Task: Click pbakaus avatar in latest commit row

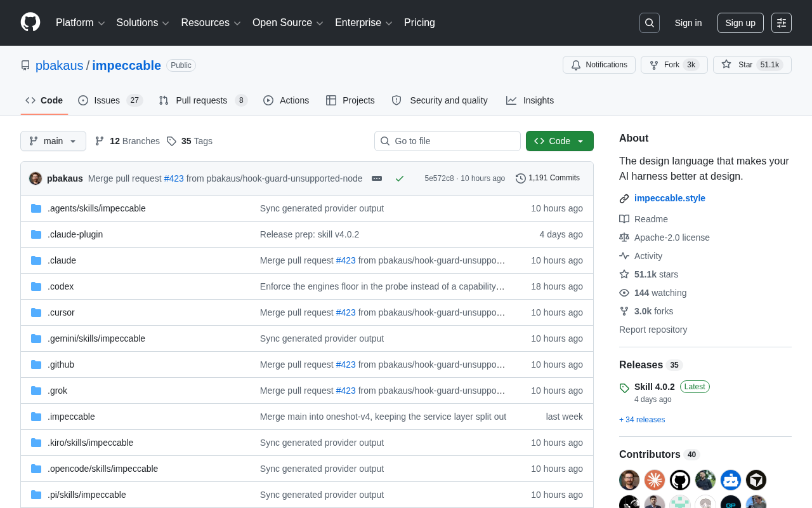Action: point(36,178)
